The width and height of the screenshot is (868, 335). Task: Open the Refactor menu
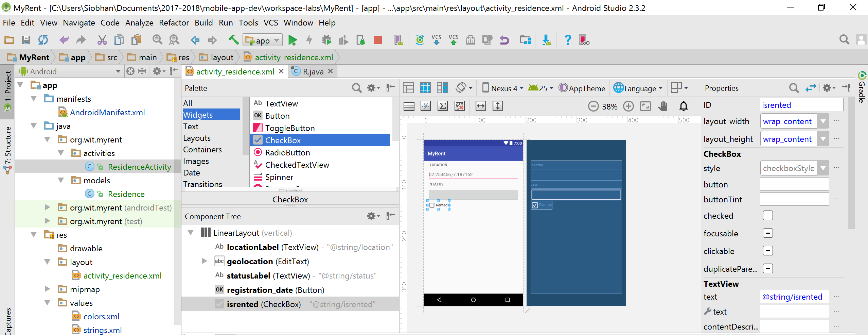click(174, 23)
